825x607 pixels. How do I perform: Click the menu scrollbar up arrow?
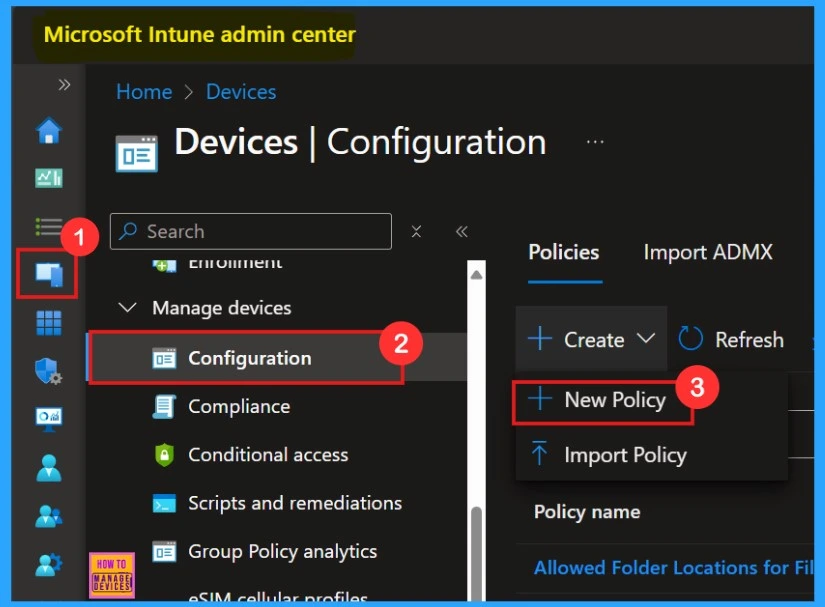click(x=477, y=275)
